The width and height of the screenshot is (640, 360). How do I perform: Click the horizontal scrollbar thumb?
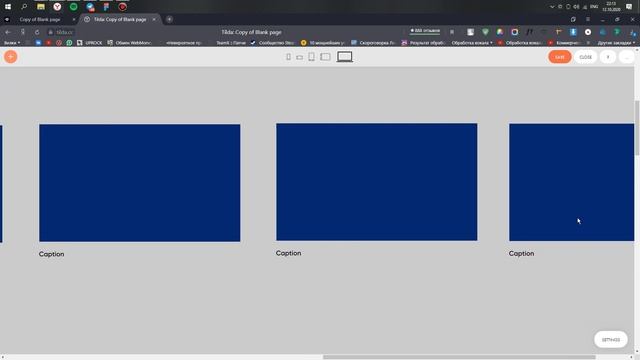tap(459, 357)
